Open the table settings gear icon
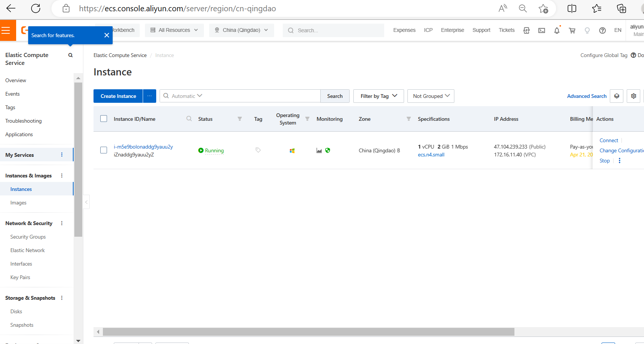The width and height of the screenshot is (644, 344). (x=633, y=96)
